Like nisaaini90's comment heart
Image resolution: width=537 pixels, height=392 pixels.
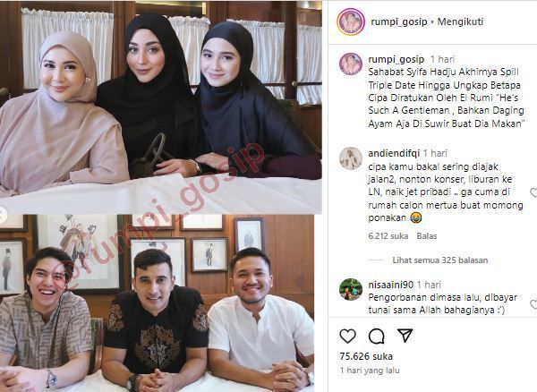point(533,304)
